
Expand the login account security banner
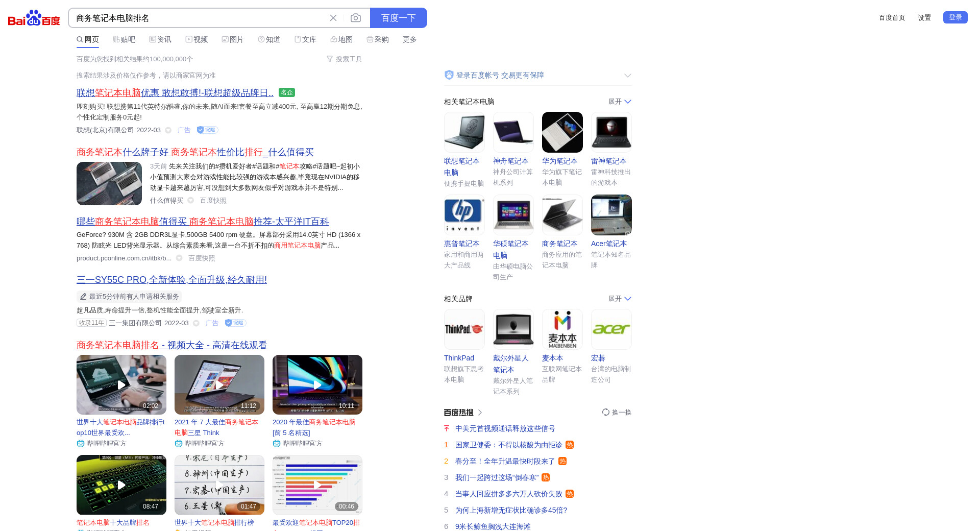pyautogui.click(x=627, y=76)
